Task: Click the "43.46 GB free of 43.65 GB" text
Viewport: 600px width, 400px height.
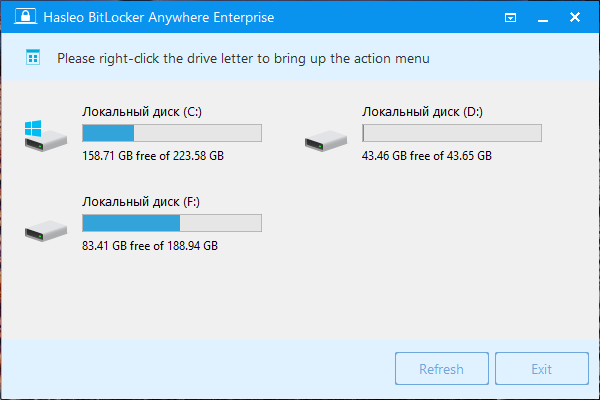Action: click(427, 156)
